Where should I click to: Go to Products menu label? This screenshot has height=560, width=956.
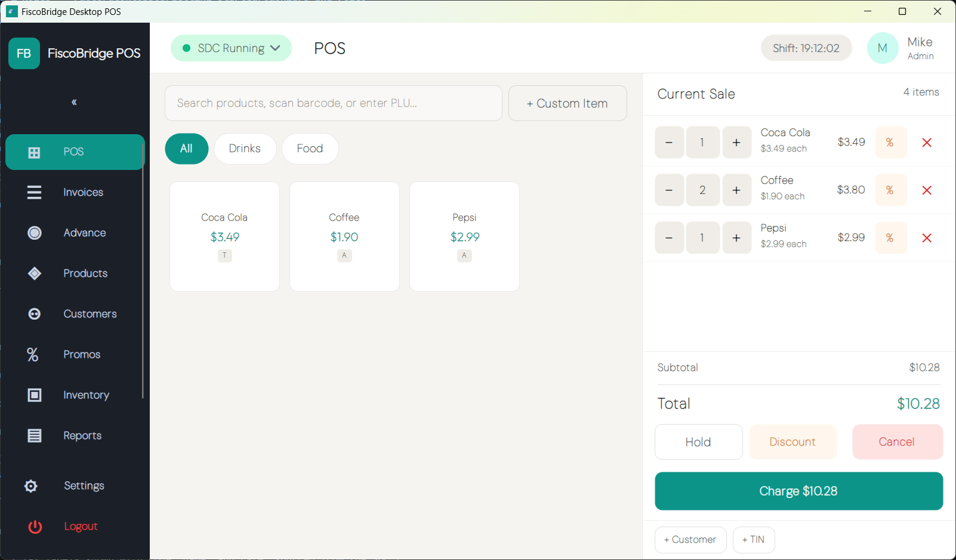coord(85,273)
